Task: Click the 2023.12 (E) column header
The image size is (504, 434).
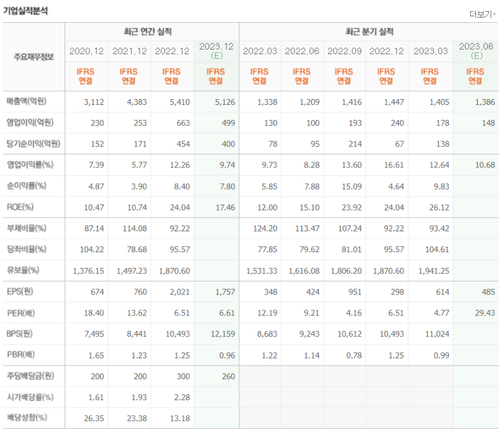Action: coord(216,51)
